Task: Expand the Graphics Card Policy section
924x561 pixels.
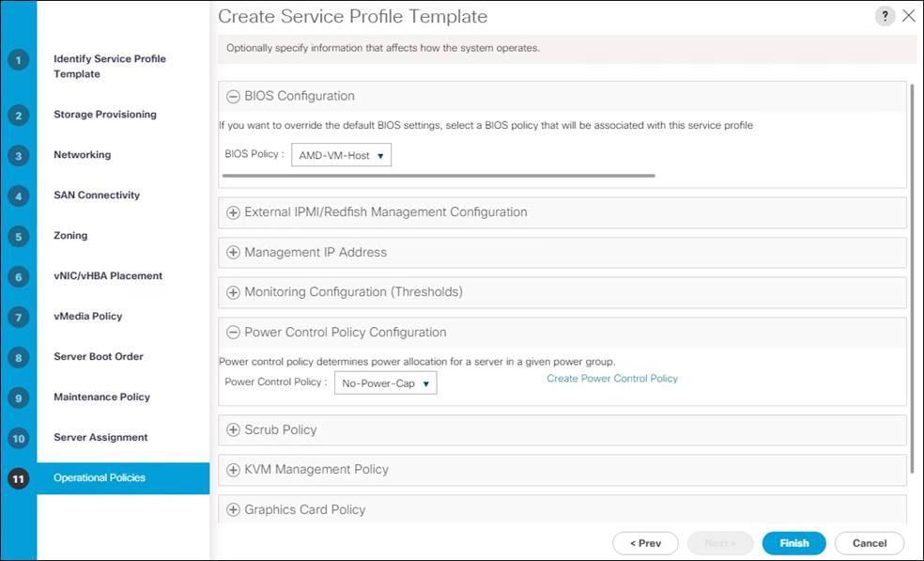Action: (x=234, y=509)
